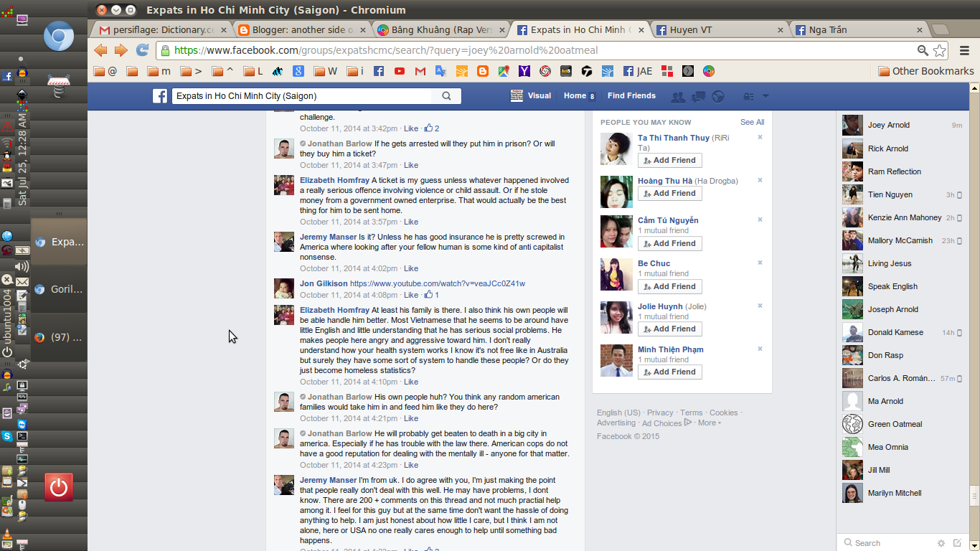Reload the page with the refresh icon
This screenshot has width=980, height=551.
tap(142, 50)
